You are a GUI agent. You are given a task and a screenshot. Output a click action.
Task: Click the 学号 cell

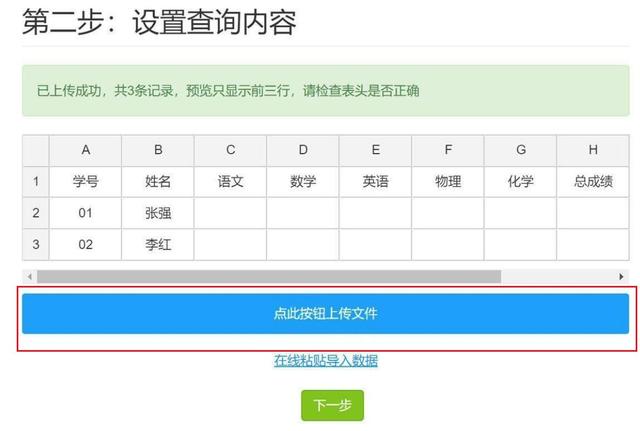tap(86, 182)
